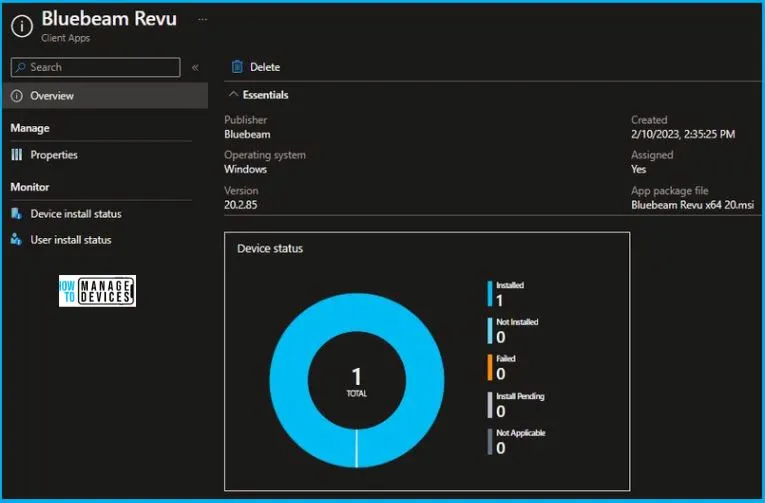Click the Not Applicable gray legend bar
The height and width of the screenshot is (503, 765).
click(490, 442)
